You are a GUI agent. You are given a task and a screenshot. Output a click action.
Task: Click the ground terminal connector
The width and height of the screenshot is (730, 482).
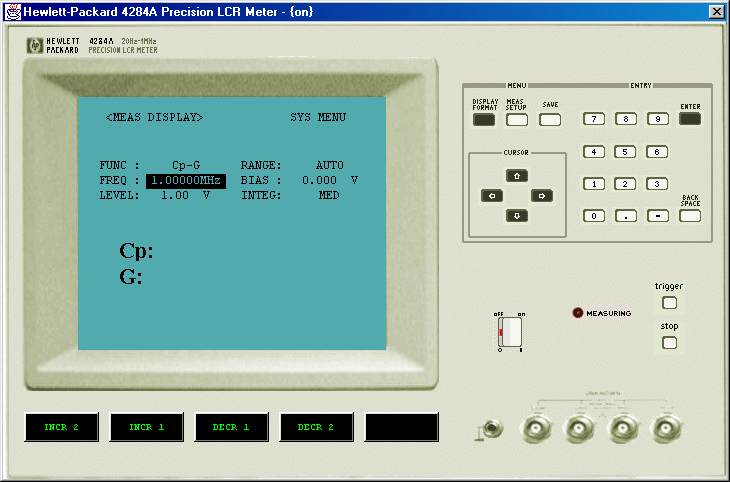tap(493, 428)
